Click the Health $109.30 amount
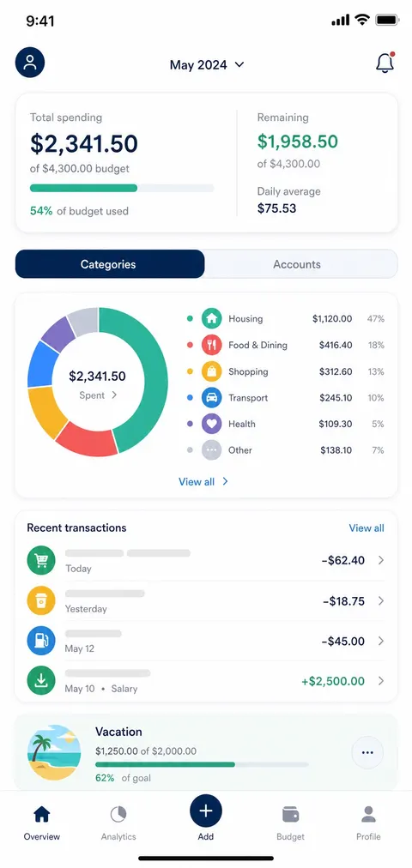The width and height of the screenshot is (412, 868). coord(335,424)
